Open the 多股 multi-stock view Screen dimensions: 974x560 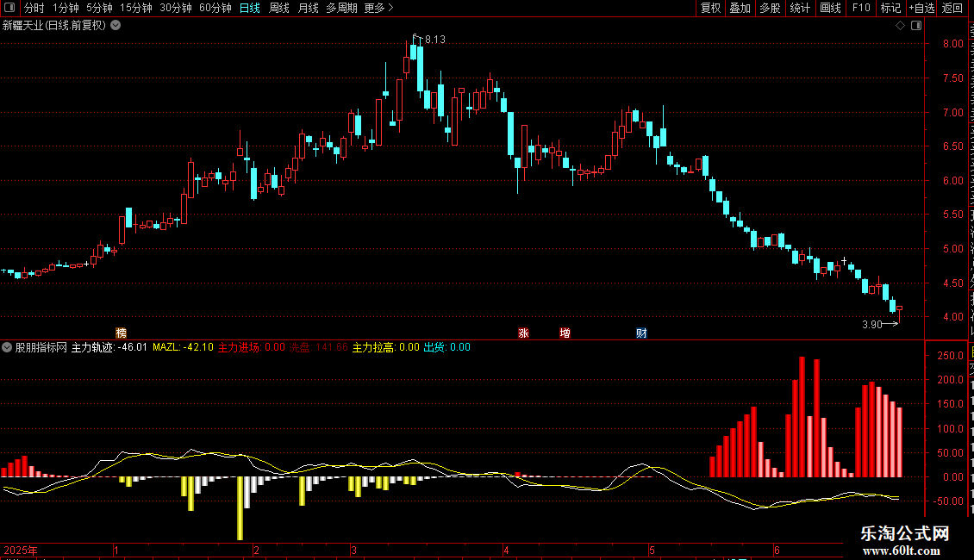(770, 8)
